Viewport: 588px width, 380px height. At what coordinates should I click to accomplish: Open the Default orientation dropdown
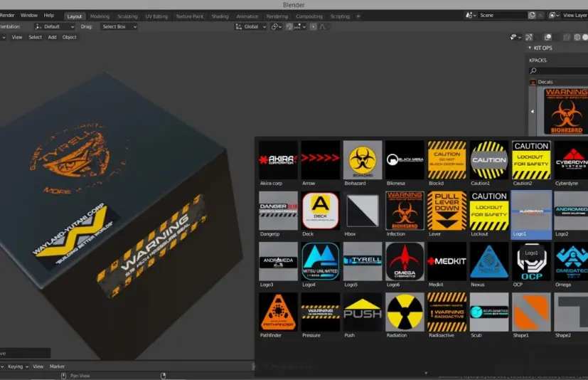pyautogui.click(x=55, y=26)
